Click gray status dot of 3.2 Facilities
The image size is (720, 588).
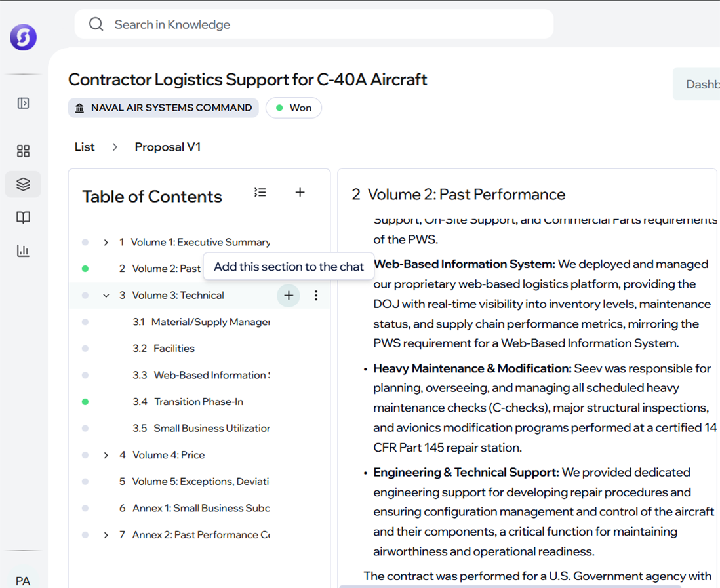coord(85,348)
